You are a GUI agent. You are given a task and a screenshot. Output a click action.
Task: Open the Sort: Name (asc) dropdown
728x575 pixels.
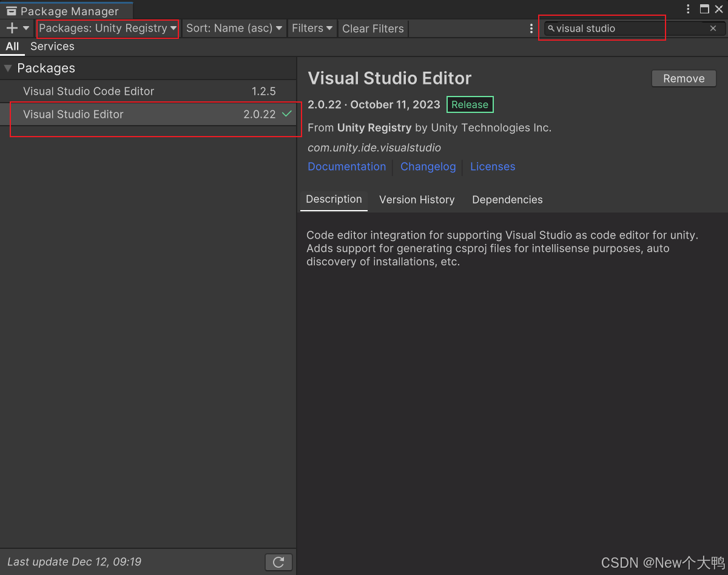pyautogui.click(x=234, y=28)
